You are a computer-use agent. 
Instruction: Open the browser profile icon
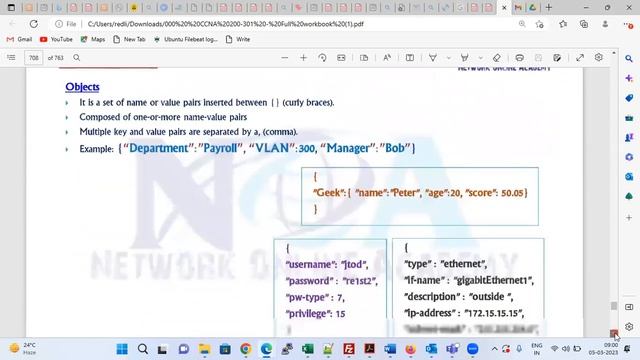click(605, 24)
